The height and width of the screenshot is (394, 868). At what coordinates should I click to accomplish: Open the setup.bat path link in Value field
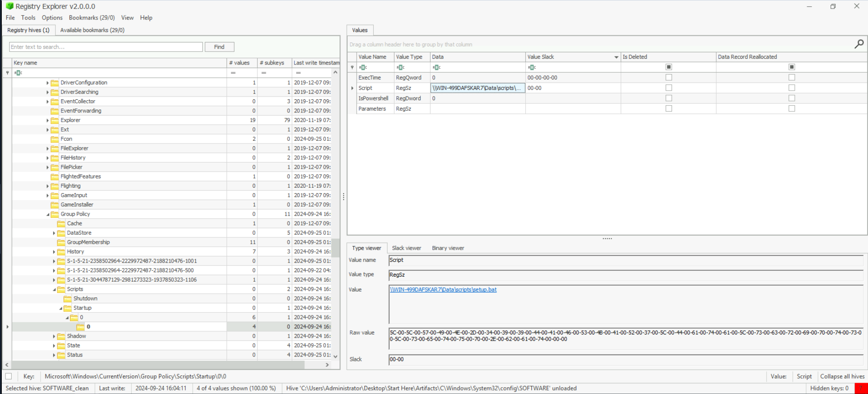[x=443, y=290]
